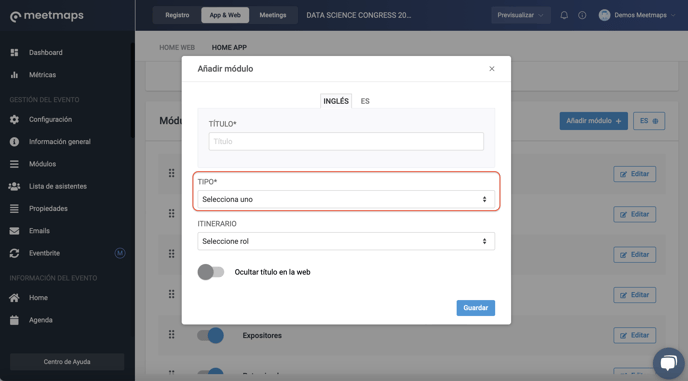
Task: Open Lista de asistentes
Action: (58, 187)
